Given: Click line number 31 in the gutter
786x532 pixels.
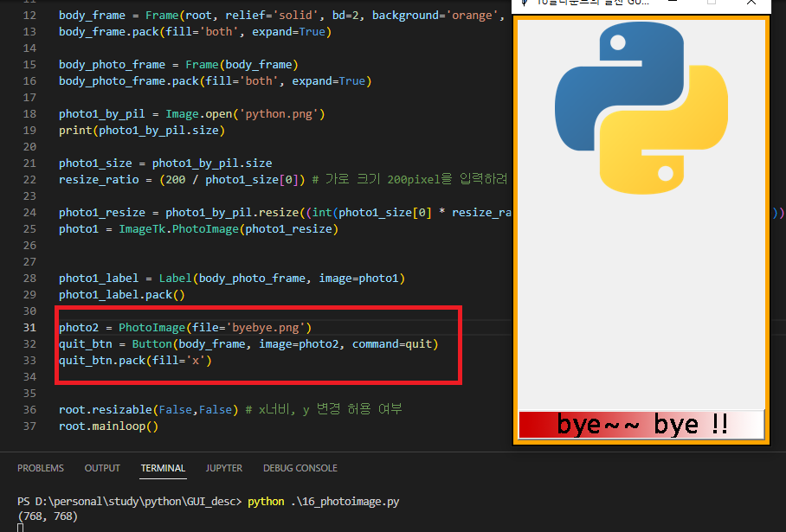Looking at the screenshot, I should click(x=29, y=328).
